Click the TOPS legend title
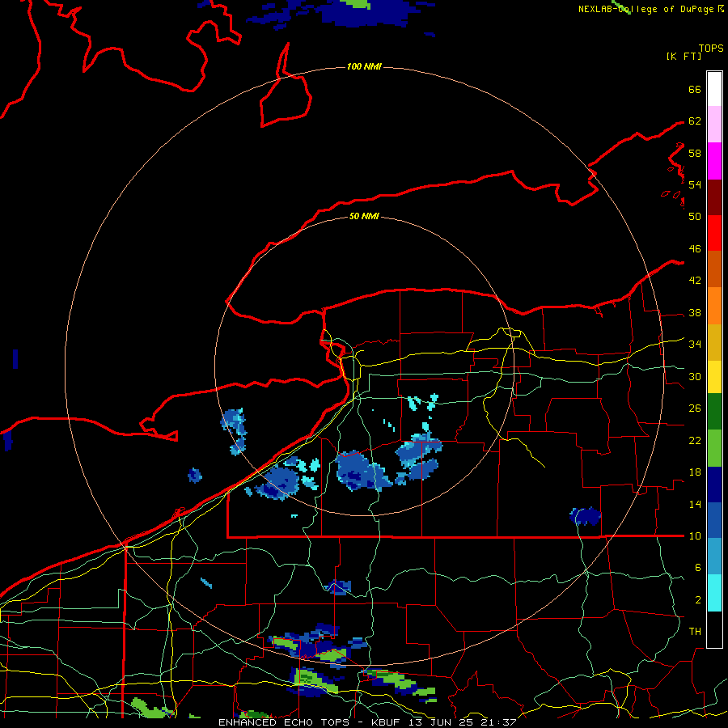Image resolution: width=728 pixels, height=728 pixels. coord(711,49)
